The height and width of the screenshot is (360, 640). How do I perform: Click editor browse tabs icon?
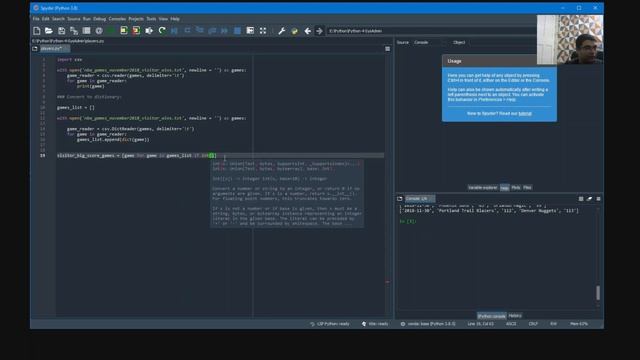point(35,49)
